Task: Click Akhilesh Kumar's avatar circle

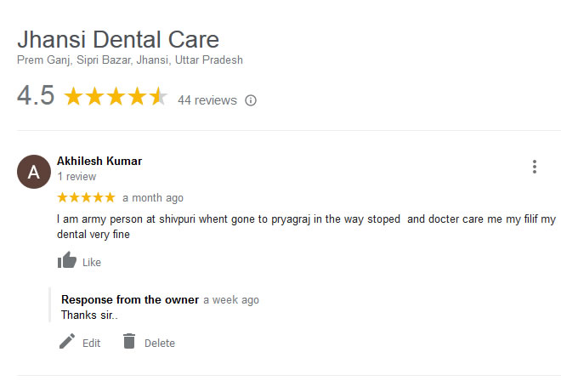Action: coord(34,172)
